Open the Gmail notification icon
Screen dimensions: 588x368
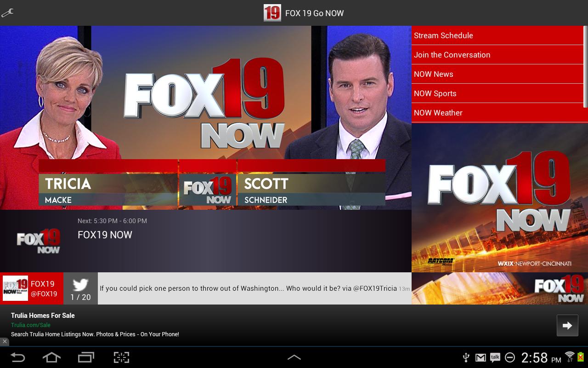(481, 357)
